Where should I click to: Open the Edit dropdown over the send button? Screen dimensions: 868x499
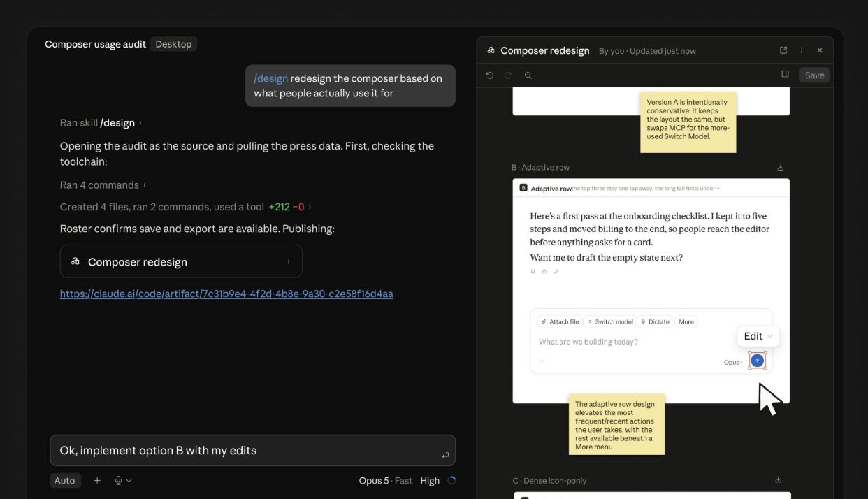coord(758,336)
